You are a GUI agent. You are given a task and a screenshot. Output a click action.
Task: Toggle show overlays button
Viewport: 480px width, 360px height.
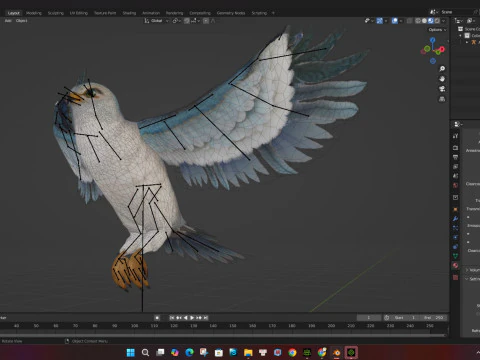click(395, 21)
